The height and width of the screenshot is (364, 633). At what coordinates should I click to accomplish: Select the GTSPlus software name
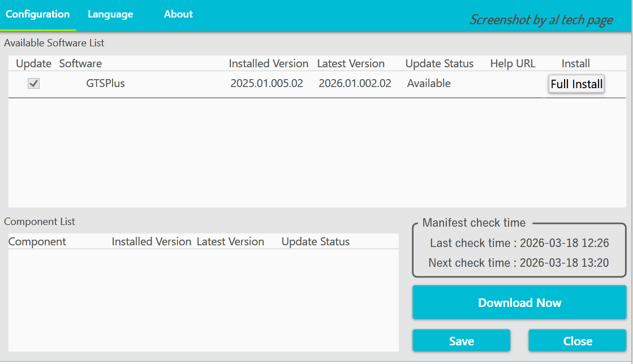click(105, 84)
